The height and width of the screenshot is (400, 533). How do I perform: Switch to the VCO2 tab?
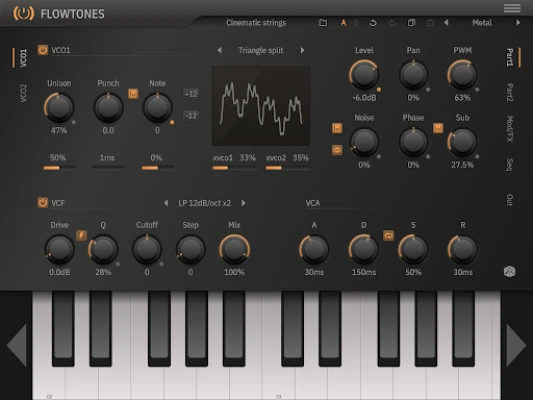(x=23, y=93)
